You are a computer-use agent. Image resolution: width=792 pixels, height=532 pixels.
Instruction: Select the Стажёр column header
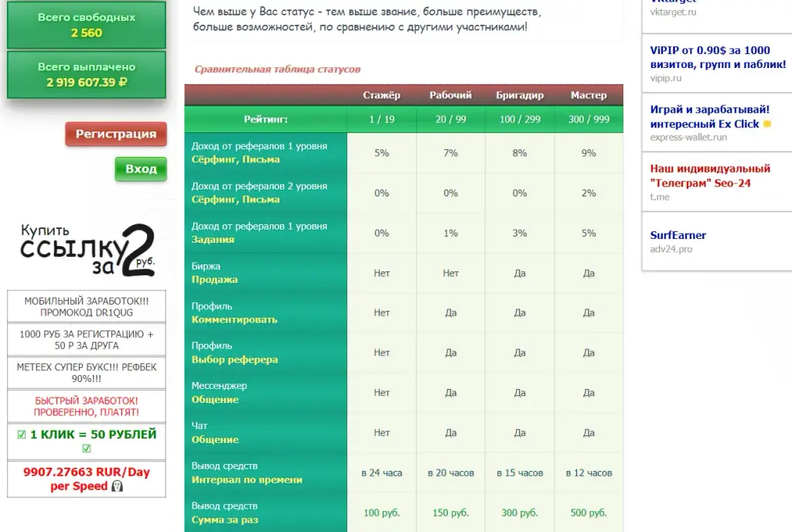[381, 95]
